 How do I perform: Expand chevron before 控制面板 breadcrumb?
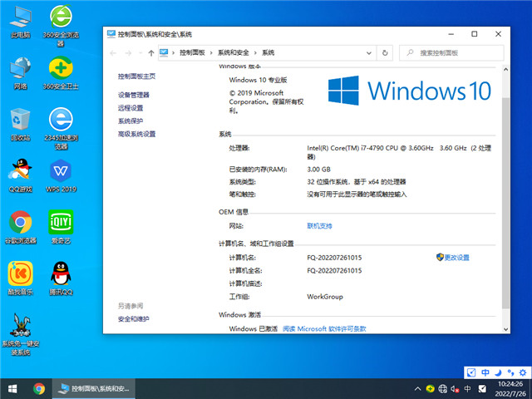click(173, 53)
